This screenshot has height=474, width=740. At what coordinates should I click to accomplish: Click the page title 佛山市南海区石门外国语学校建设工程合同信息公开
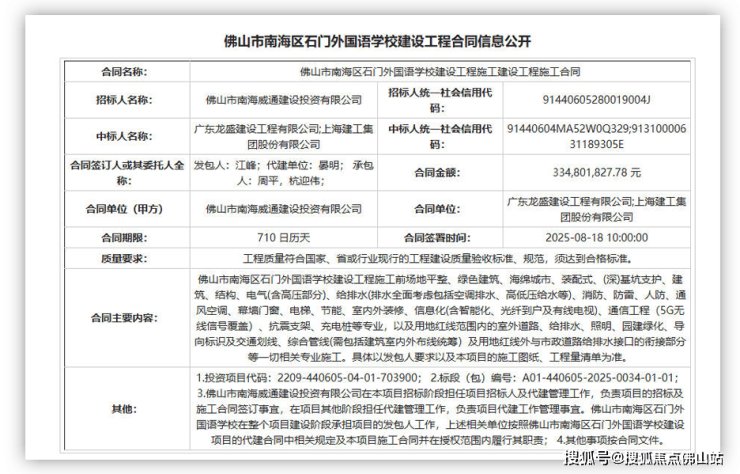click(x=377, y=42)
